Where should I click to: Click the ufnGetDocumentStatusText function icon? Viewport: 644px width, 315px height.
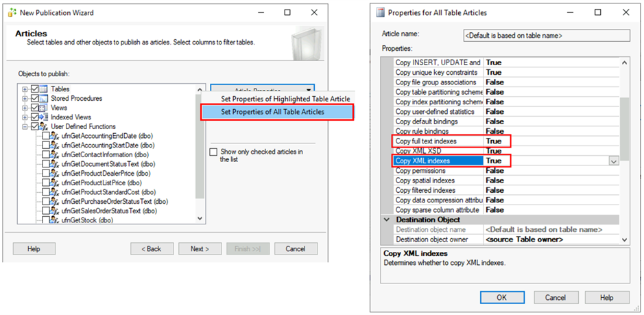pyautogui.click(x=55, y=164)
